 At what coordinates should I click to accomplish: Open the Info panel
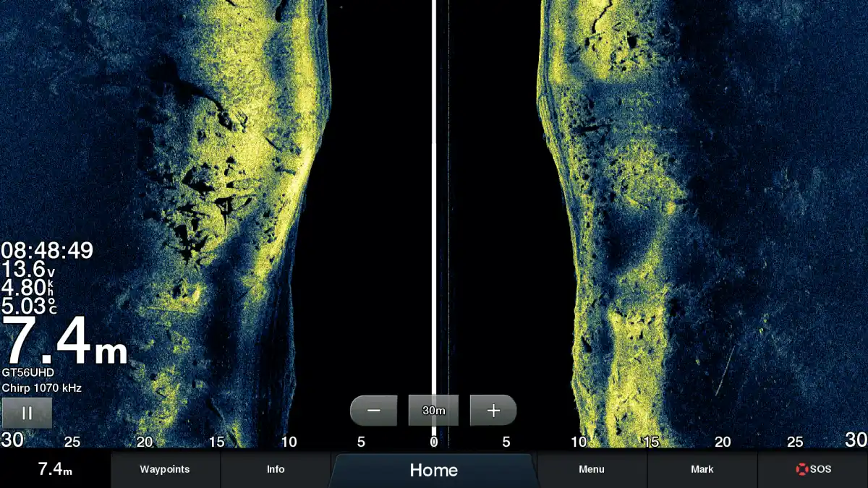(276, 469)
